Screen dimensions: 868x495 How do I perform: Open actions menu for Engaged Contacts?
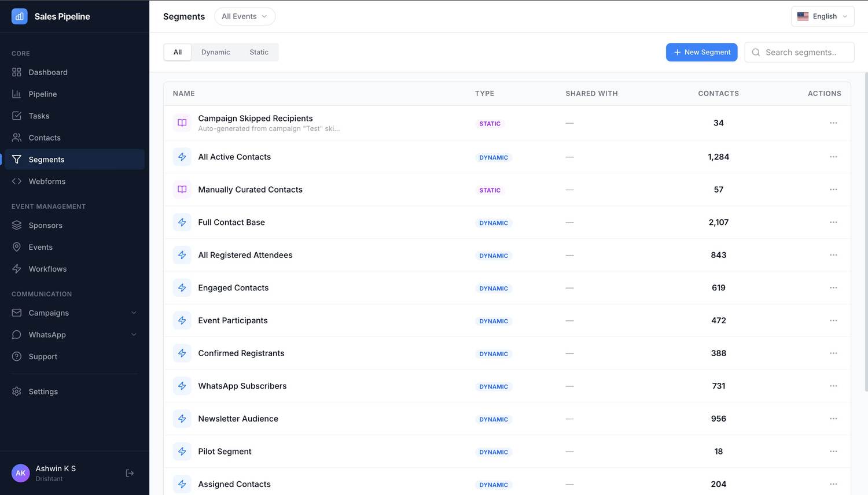tap(833, 287)
